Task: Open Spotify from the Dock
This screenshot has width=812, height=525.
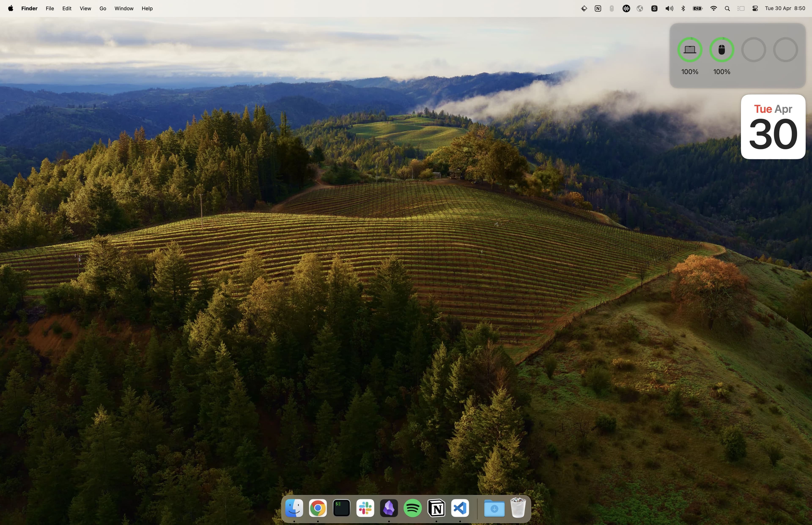Action: (x=413, y=508)
